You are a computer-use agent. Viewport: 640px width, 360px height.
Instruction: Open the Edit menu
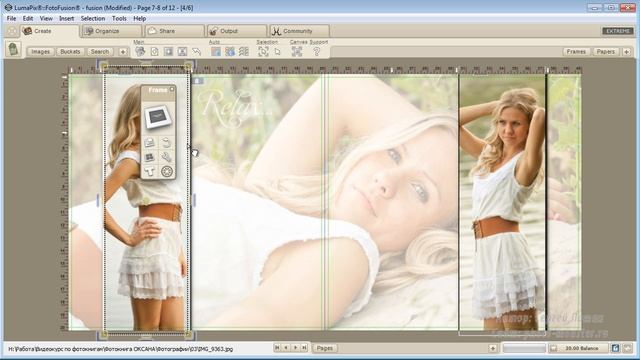click(x=27, y=18)
